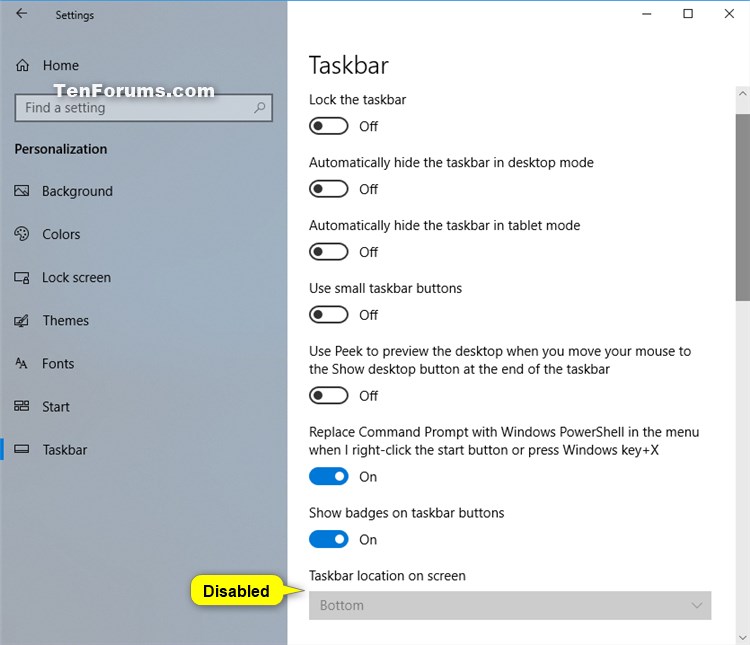
Task: Click scrollbar up arrow
Action: [x=742, y=94]
